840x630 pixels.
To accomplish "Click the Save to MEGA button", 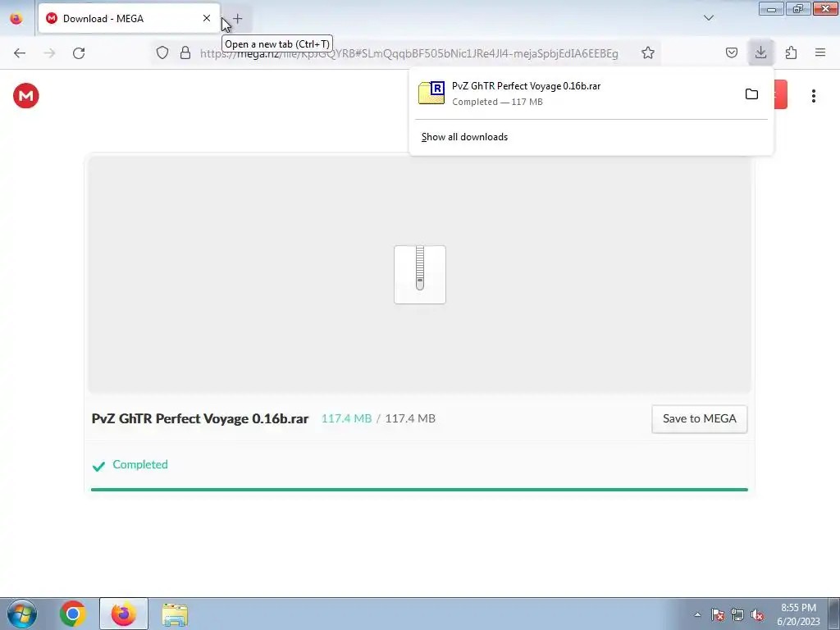I will click(699, 419).
